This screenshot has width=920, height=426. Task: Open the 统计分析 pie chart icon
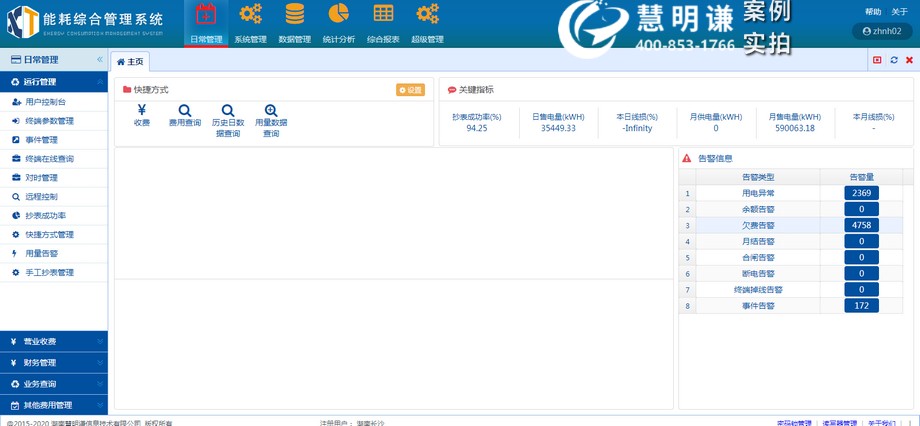click(x=338, y=15)
